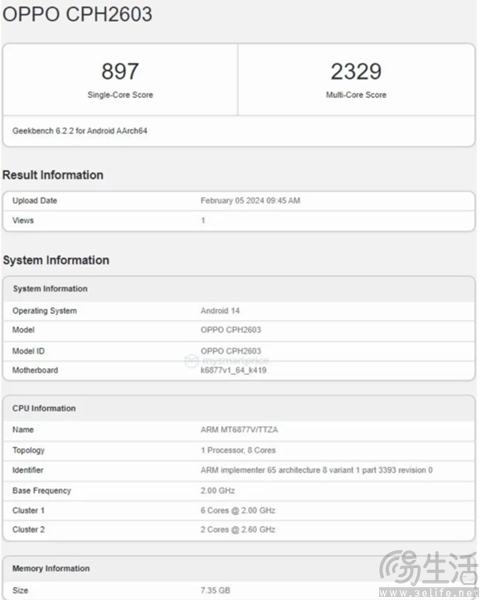Click the CPU Name row label
Viewport: 481px width, 600px height.
23,430
